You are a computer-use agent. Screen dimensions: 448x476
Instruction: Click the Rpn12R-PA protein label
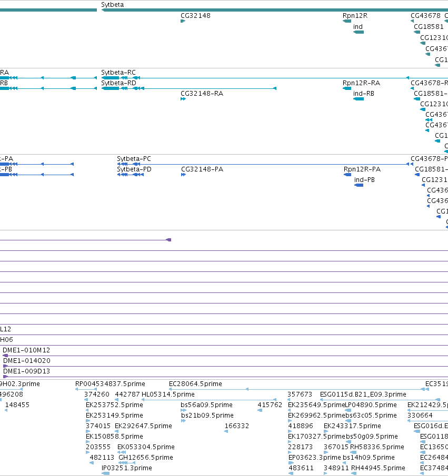pos(362,169)
